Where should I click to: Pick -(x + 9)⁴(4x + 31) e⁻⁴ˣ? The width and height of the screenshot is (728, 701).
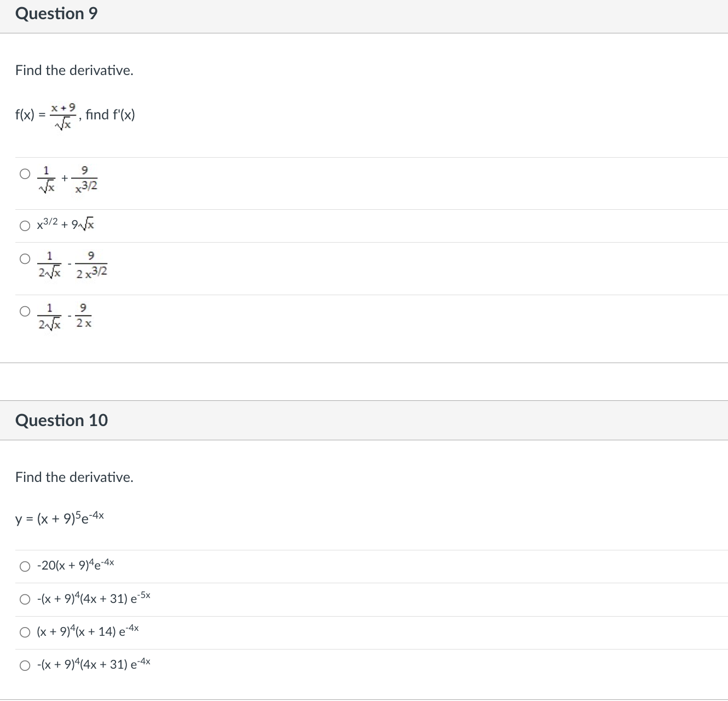point(25,665)
